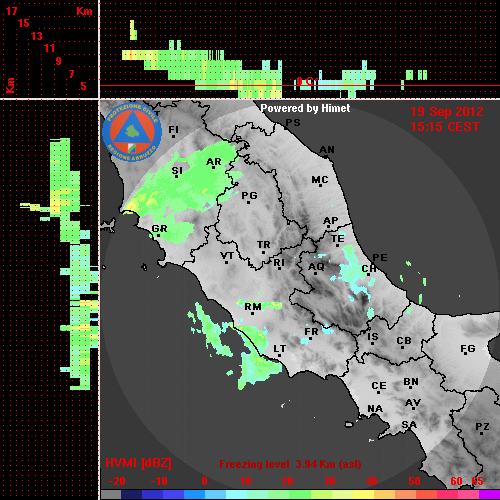Click the 'PS' city label on map
The width and height of the screenshot is (500, 500).
[293, 123]
